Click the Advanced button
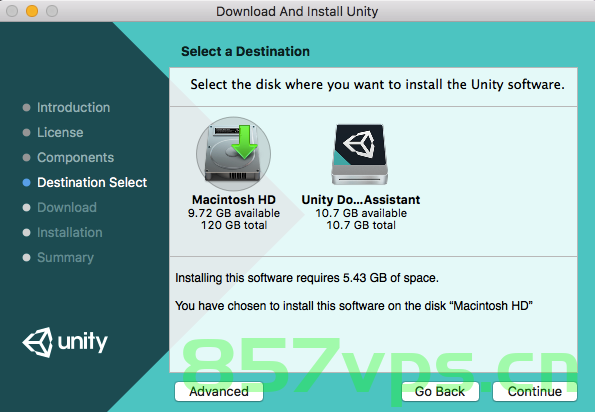595x412 pixels. (x=219, y=392)
